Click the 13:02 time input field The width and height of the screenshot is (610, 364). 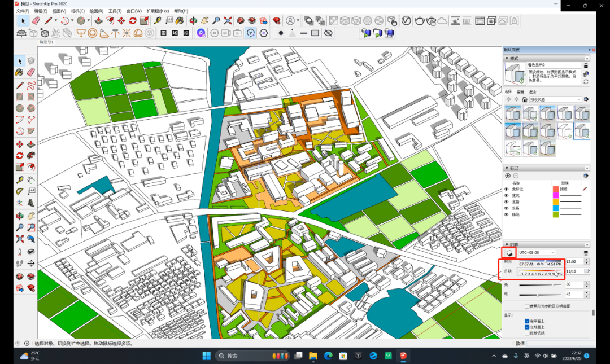click(x=574, y=262)
